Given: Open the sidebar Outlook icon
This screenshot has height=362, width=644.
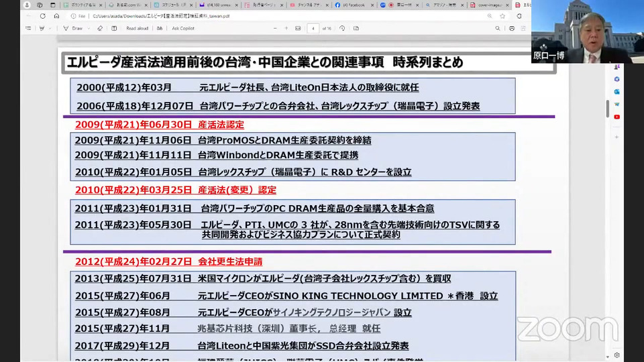Looking at the screenshot, I should (616, 92).
